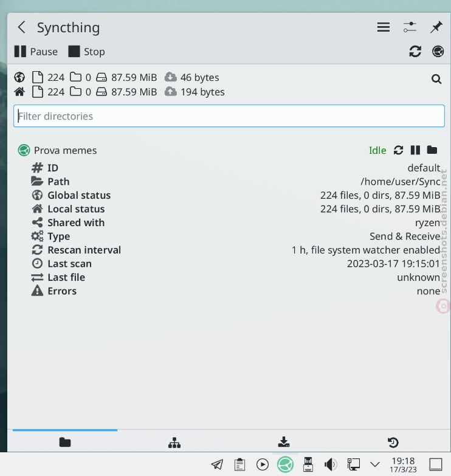
Task: Pause the Prova memes folder
Action: point(415,150)
